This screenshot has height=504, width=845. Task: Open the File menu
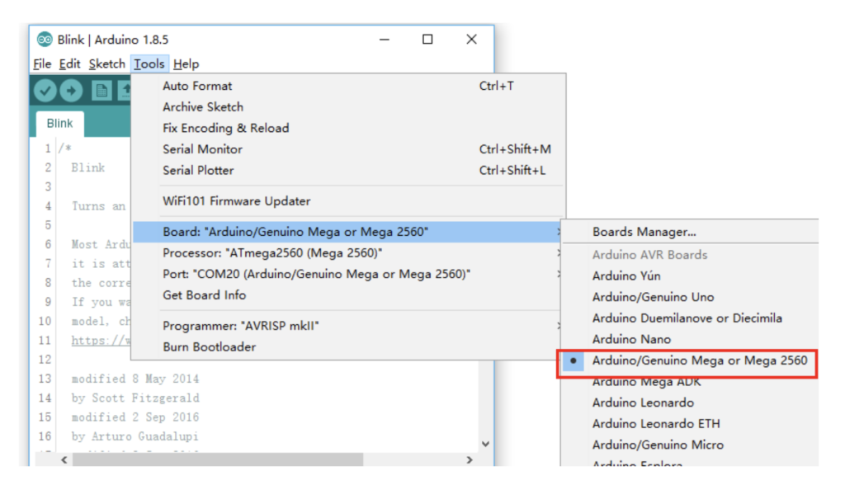[x=42, y=64]
